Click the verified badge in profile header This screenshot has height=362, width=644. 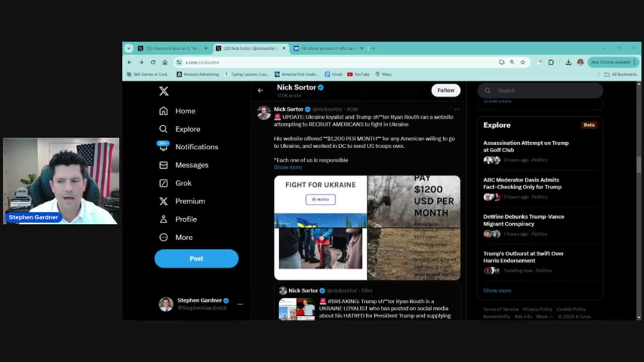tap(320, 87)
